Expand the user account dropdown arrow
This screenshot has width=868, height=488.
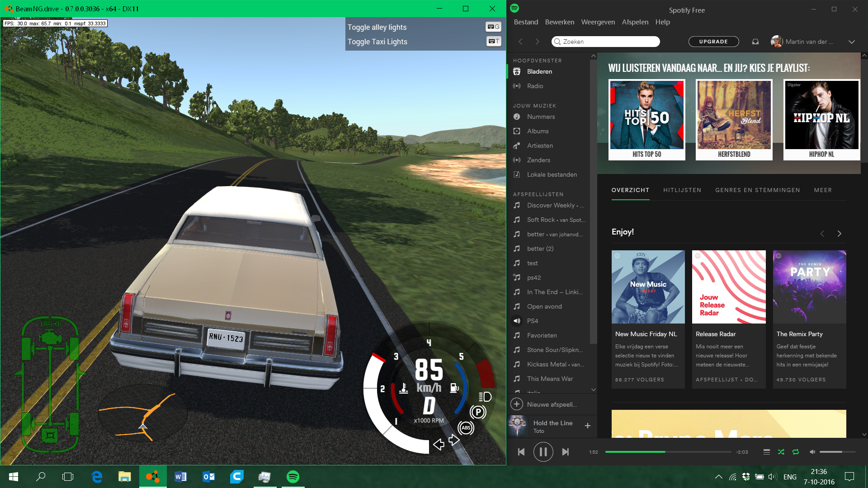(852, 42)
